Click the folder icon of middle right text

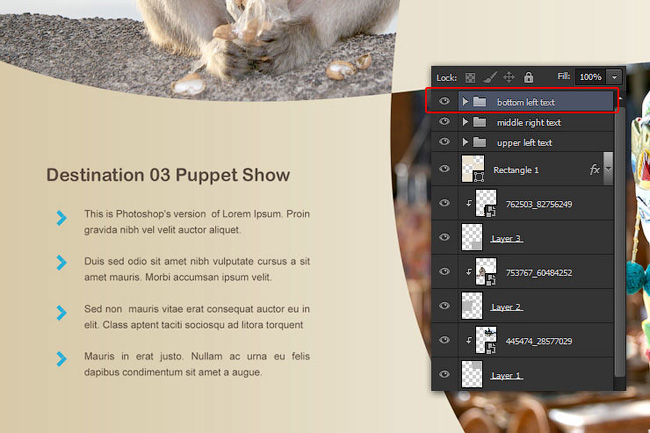480,122
